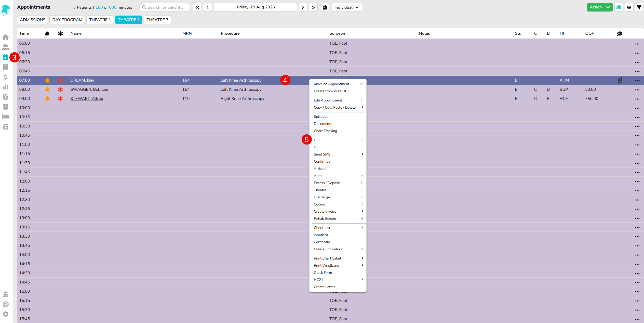Click the dollar sign billing sidebar icon
This screenshot has height=323, width=644.
tap(6, 77)
